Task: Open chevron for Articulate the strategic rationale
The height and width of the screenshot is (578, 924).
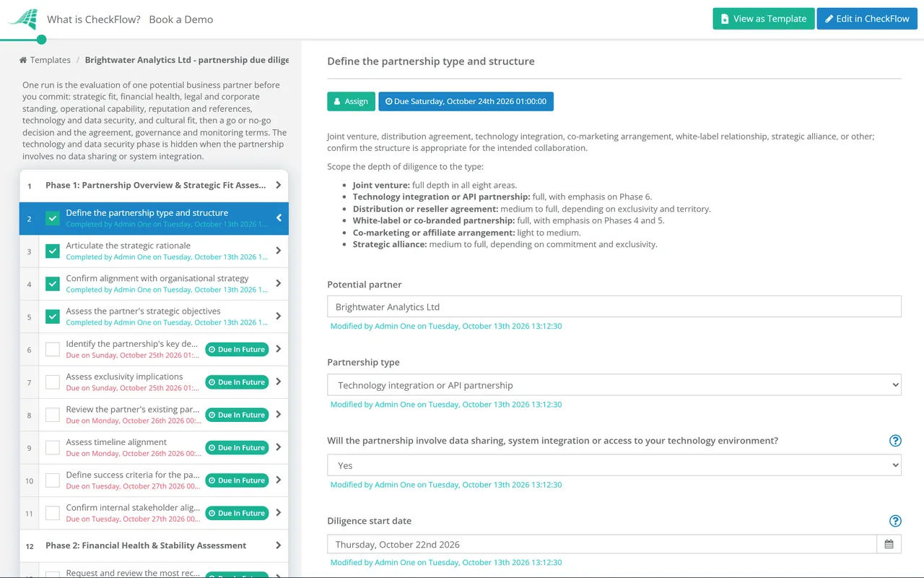Action: click(x=279, y=251)
